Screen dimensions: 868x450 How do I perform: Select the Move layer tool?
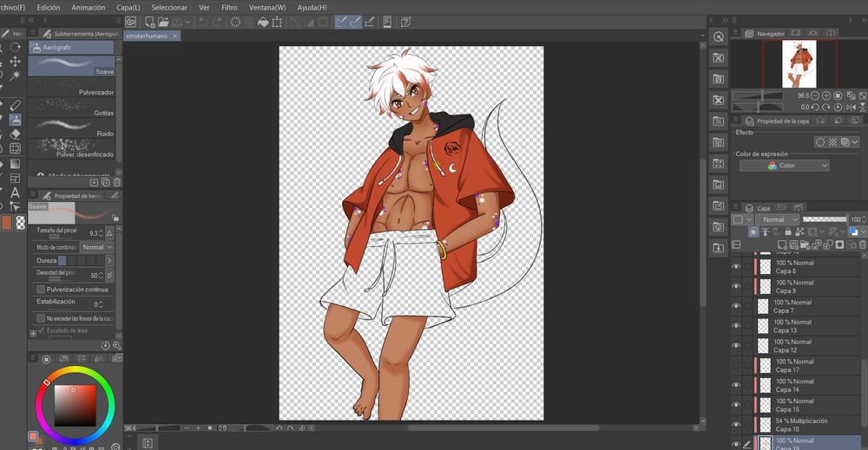(15, 62)
